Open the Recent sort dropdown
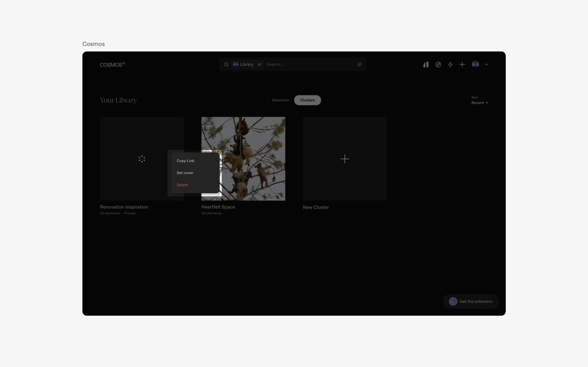588x367 pixels. [x=479, y=102]
